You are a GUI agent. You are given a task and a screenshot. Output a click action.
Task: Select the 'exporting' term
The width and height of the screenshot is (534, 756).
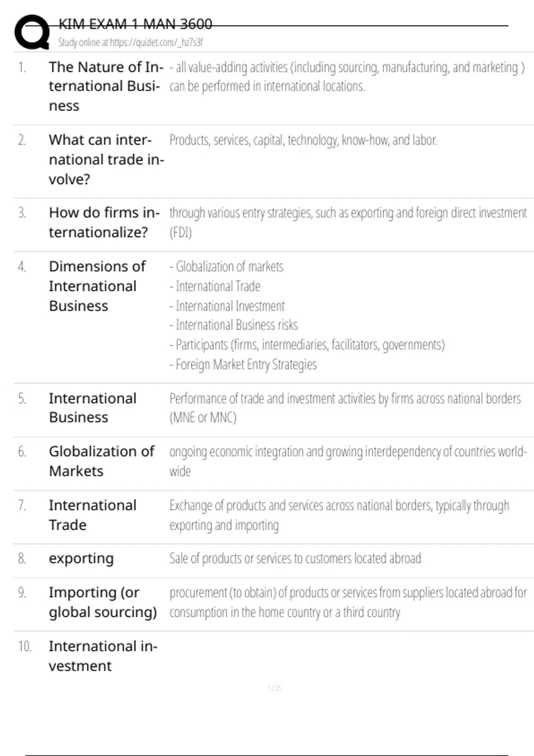[81, 558]
